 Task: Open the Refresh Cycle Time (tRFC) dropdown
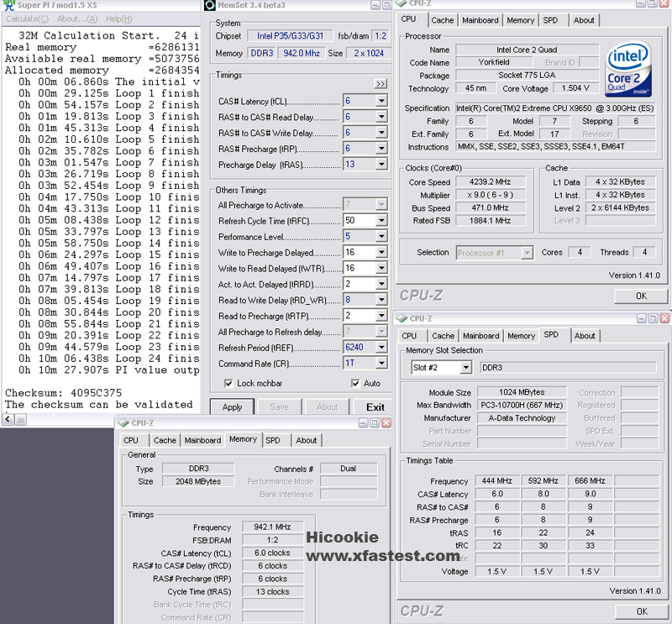point(381,220)
